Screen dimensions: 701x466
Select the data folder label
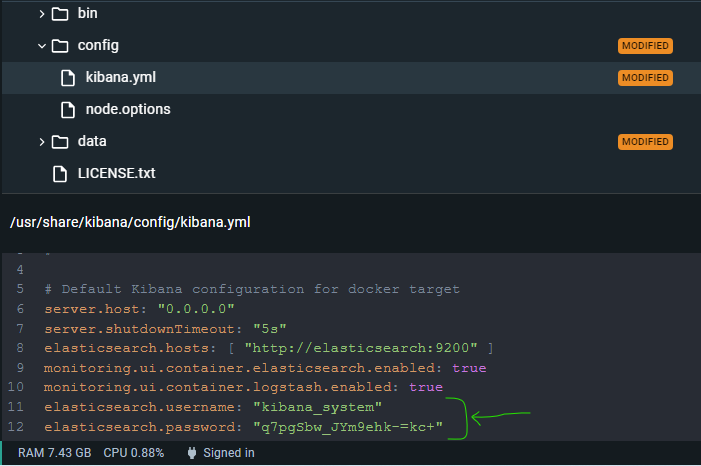tap(92, 141)
